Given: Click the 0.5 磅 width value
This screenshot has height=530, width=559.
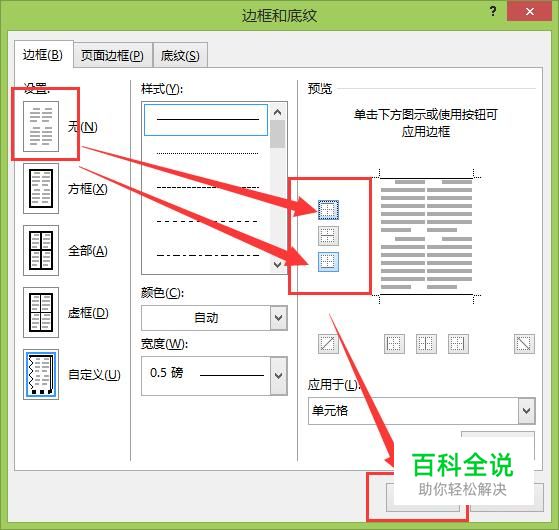Looking at the screenshot, I should click(166, 373).
